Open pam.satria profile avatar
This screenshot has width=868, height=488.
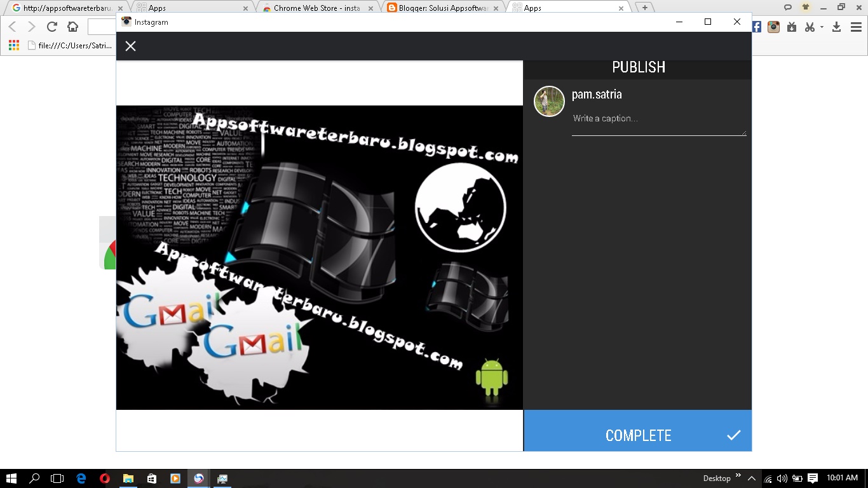549,101
